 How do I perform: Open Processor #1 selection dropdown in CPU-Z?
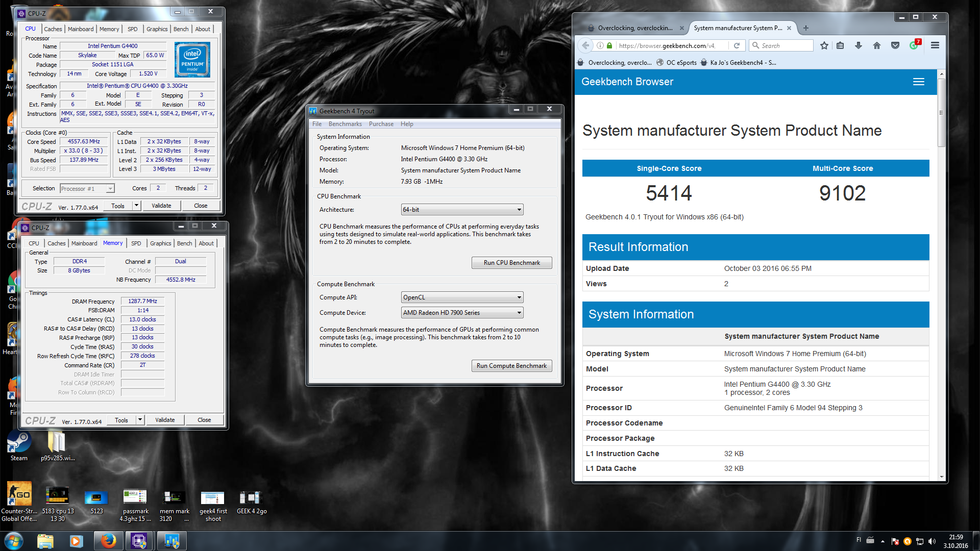(87, 189)
